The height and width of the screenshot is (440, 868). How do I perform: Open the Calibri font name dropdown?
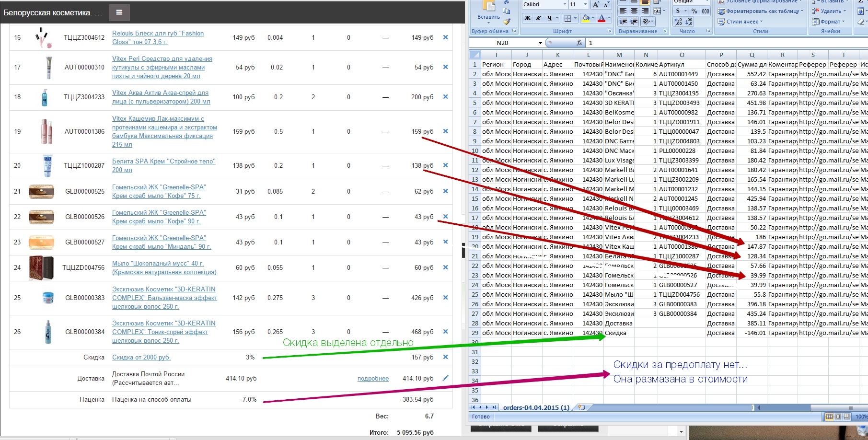(x=564, y=4)
